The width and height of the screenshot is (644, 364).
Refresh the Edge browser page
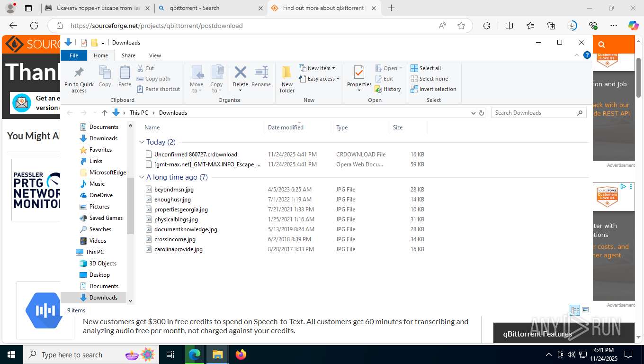coord(34,26)
